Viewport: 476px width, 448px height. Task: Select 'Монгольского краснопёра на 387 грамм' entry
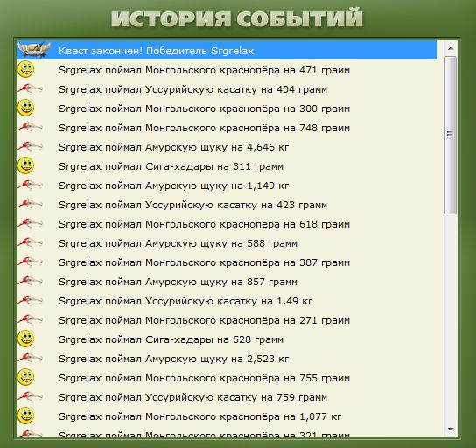pos(227,262)
